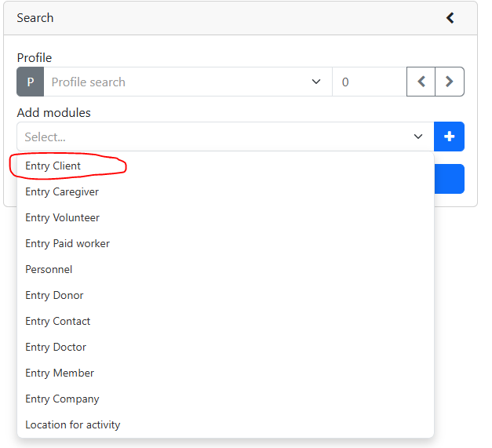Go to the next profile arrow
Screen dimensions: 492x448
click(x=449, y=82)
